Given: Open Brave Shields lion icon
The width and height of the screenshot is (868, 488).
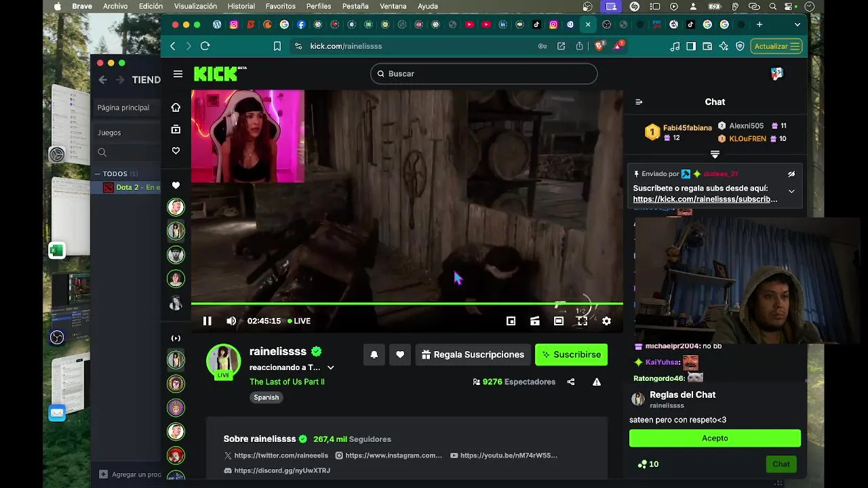Looking at the screenshot, I should tap(599, 46).
